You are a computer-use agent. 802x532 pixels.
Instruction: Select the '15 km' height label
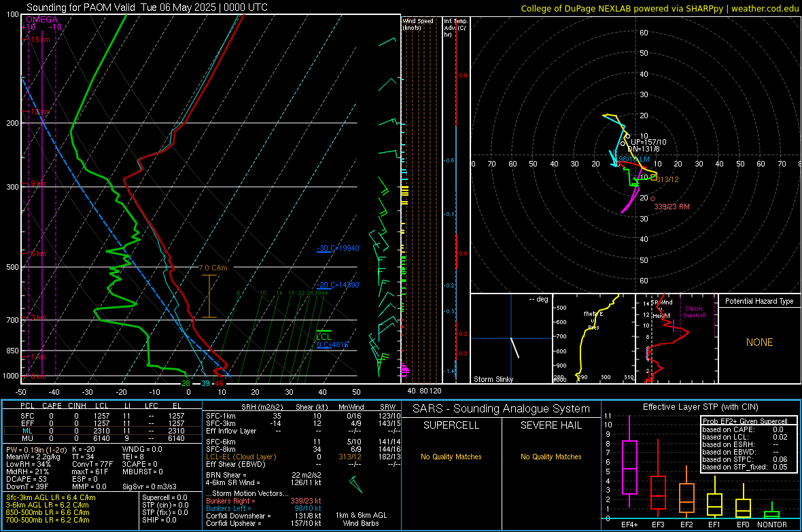pyautogui.click(x=40, y=39)
